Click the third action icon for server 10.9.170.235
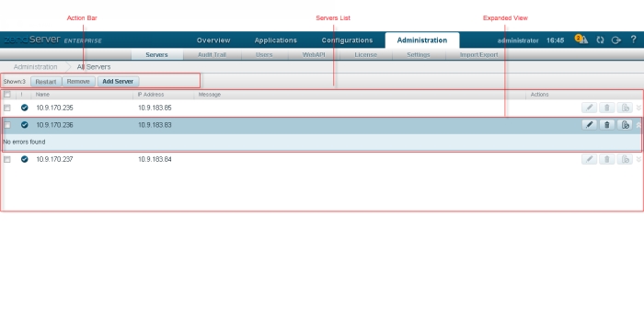The width and height of the screenshot is (644, 331). pyautogui.click(x=625, y=108)
